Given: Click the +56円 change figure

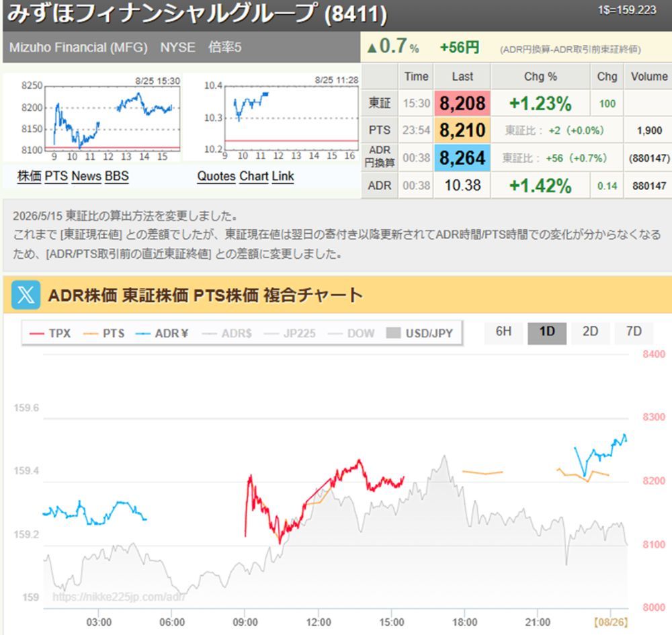Looking at the screenshot, I should click(460, 47).
